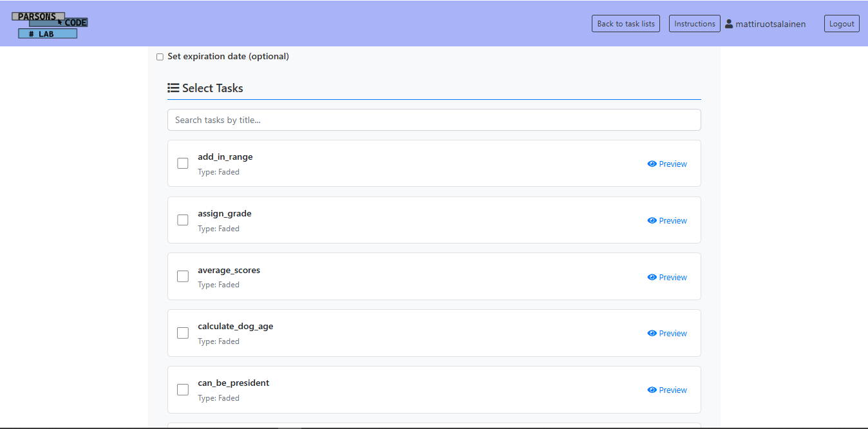This screenshot has height=429, width=868.
Task: Click the list icon beside Select Tasks heading
Action: point(173,88)
